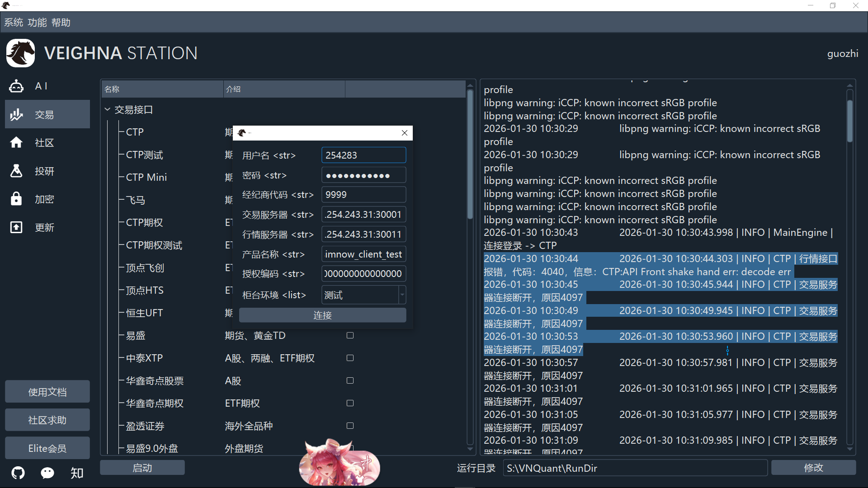Collapse the 交易接口 tree group
868x488 pixels.
coord(108,109)
